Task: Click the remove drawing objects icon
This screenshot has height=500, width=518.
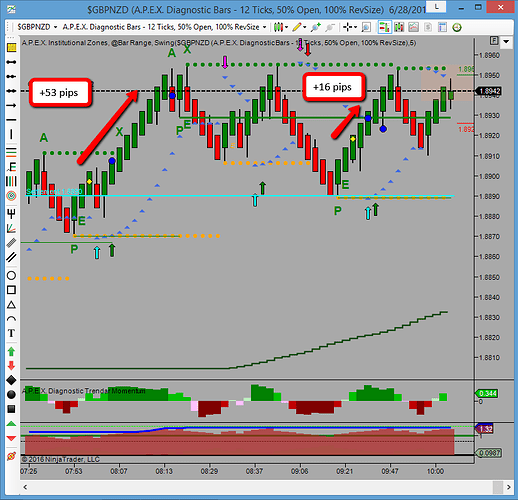Action: pos(11,456)
